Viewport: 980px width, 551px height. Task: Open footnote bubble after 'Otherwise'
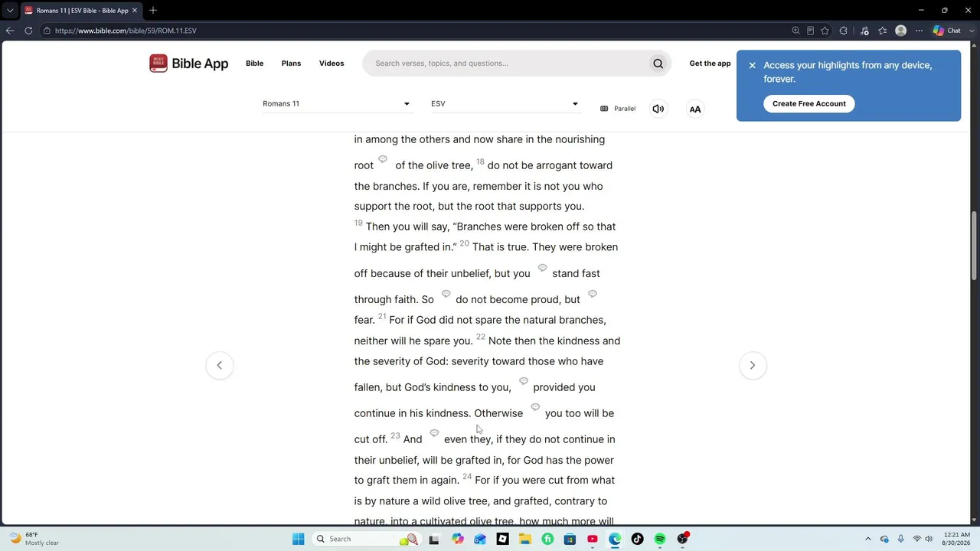(535, 407)
